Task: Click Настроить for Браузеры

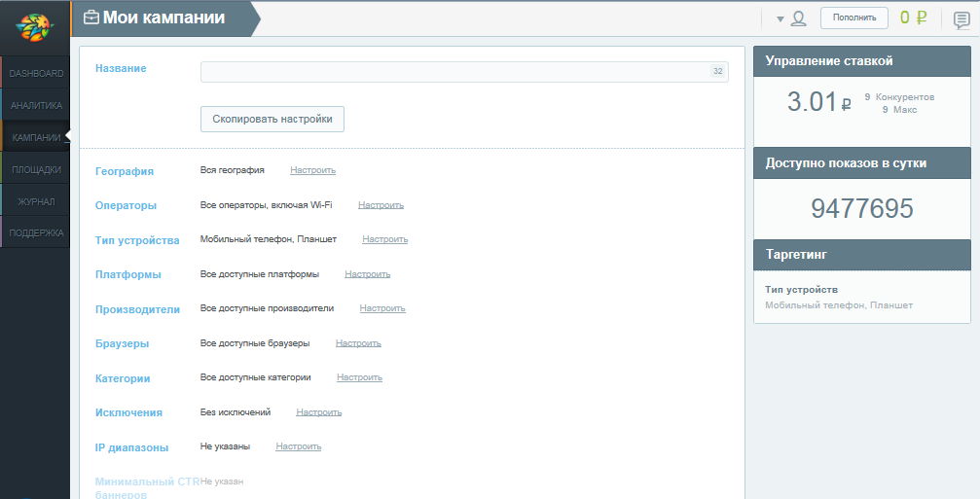Action: (x=359, y=343)
